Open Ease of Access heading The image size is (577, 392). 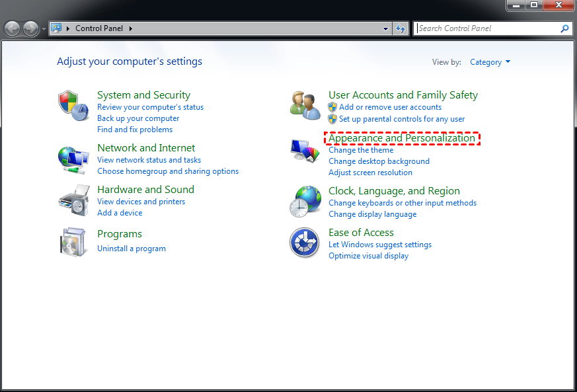[x=361, y=233]
